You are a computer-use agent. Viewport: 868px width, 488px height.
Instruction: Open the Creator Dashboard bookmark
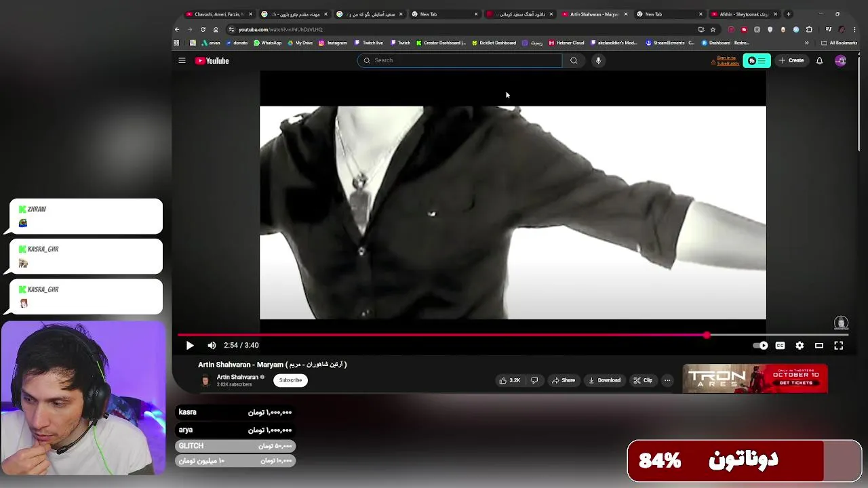point(440,43)
